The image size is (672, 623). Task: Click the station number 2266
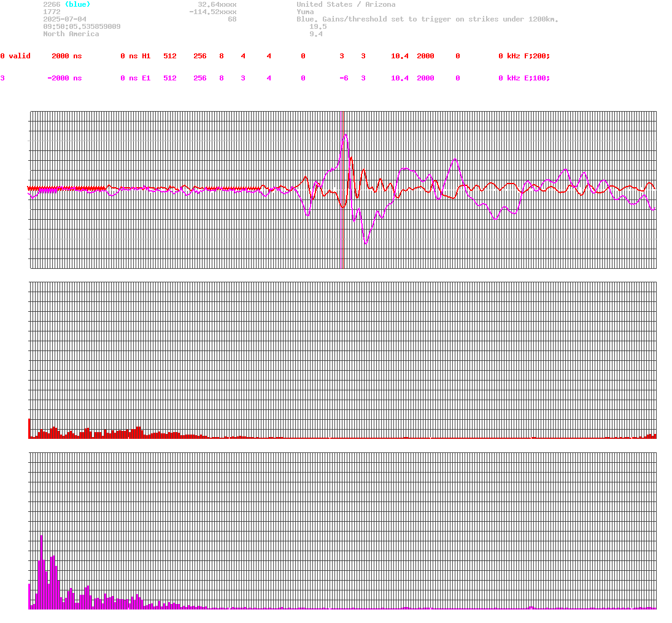(52, 4)
